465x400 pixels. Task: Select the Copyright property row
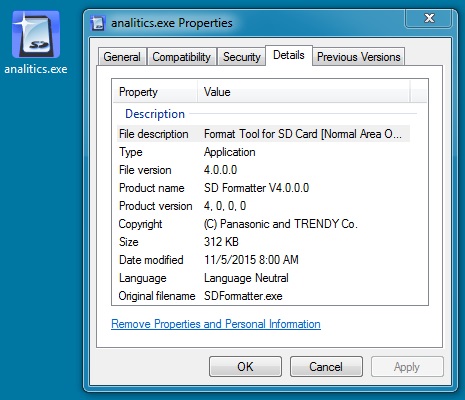click(x=263, y=224)
